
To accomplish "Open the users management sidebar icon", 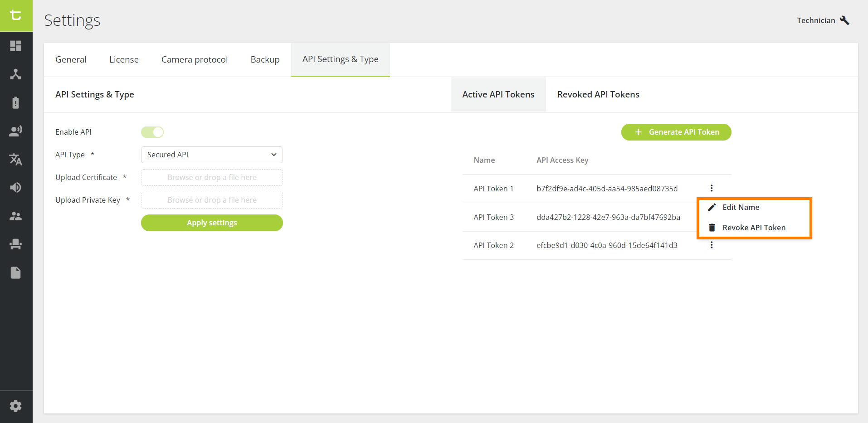I will (15, 216).
